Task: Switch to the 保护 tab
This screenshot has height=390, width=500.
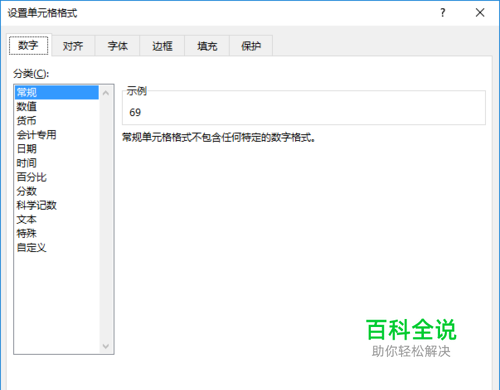Action: pyautogui.click(x=251, y=46)
